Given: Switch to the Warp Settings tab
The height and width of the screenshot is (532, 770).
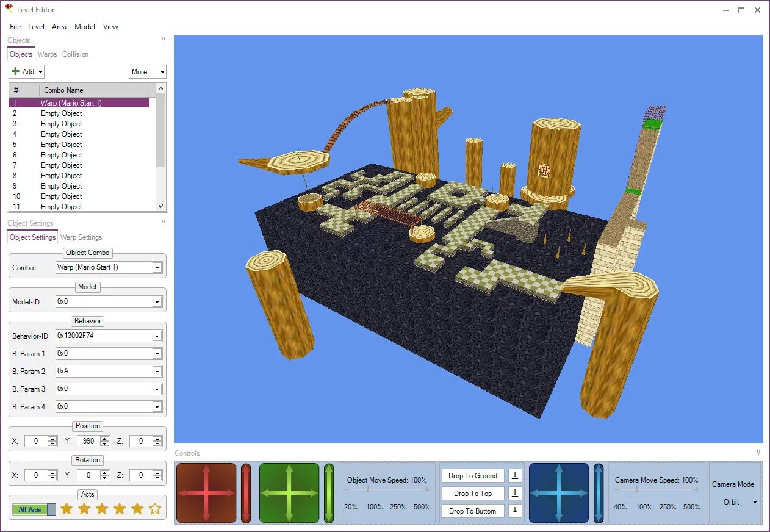Looking at the screenshot, I should point(81,237).
